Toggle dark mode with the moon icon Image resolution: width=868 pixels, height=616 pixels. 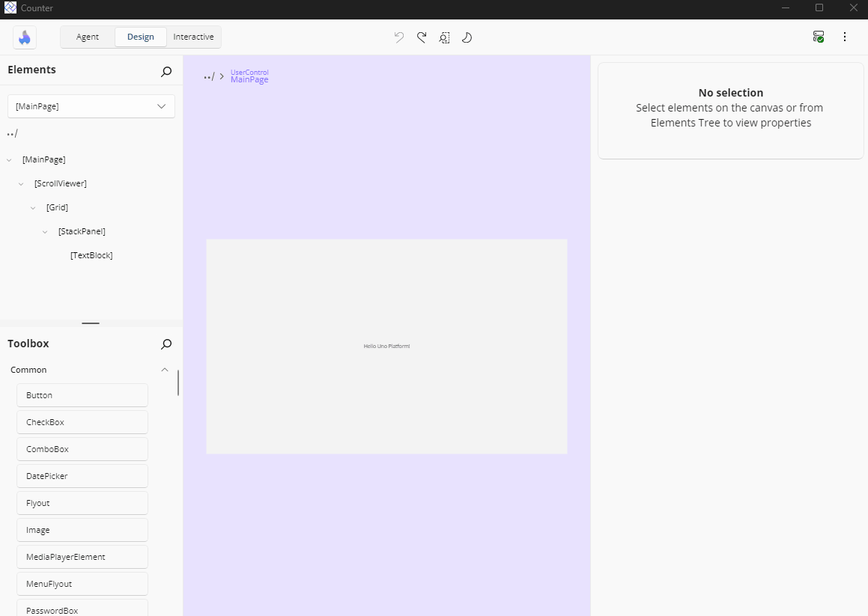[467, 37]
